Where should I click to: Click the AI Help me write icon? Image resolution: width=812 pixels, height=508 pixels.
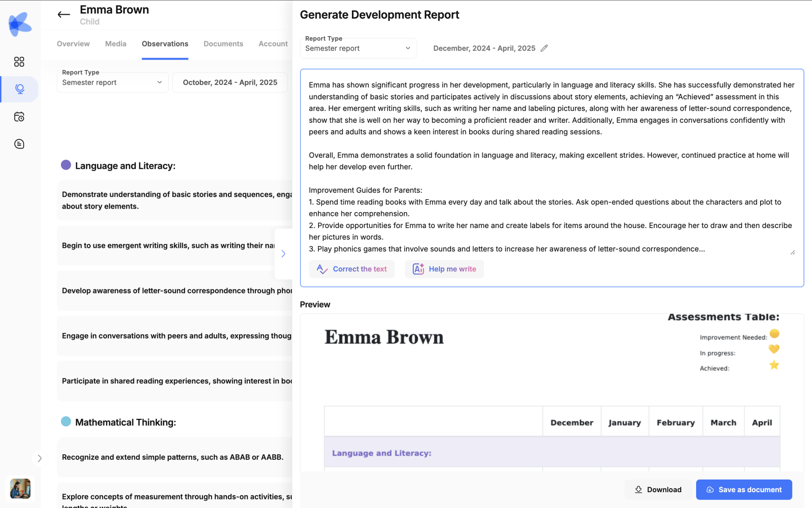click(x=418, y=269)
